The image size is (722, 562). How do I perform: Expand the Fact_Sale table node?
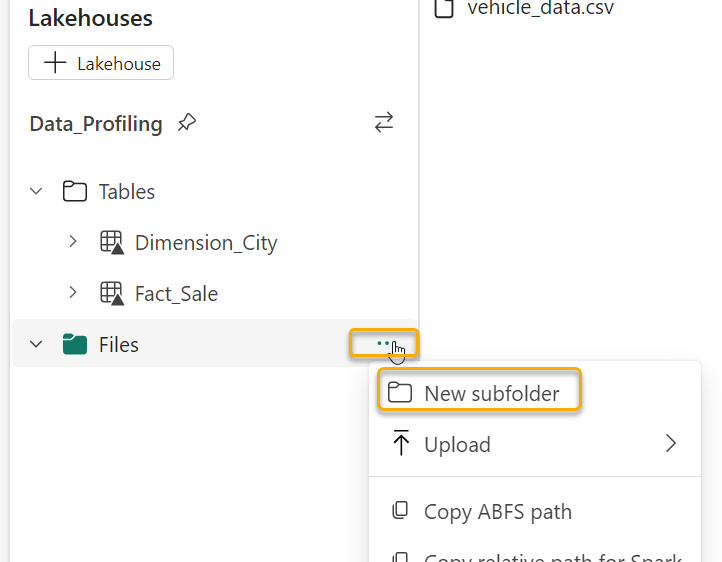(x=73, y=294)
